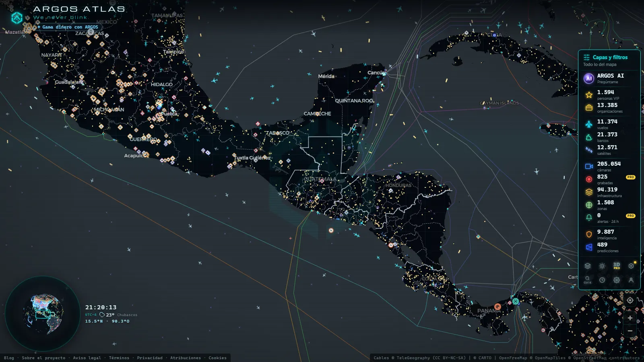Click the 'Cancún' city label
Screen dimensions: 644x362
(376, 73)
